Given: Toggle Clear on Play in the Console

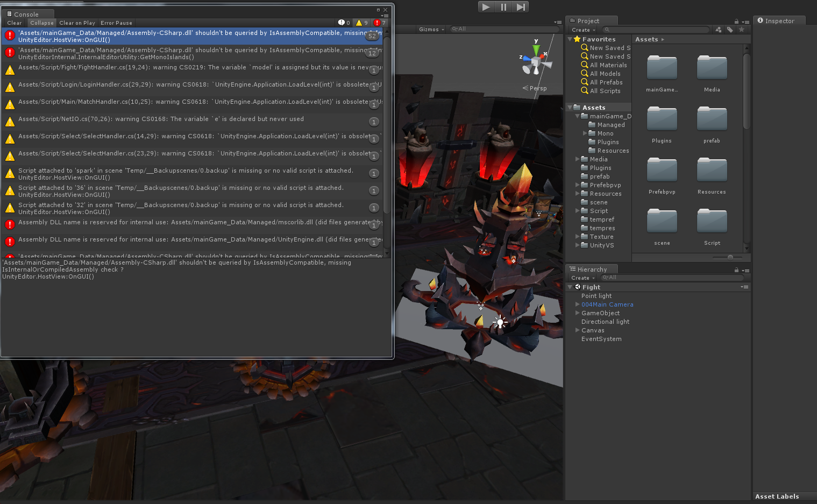Looking at the screenshot, I should (x=77, y=23).
